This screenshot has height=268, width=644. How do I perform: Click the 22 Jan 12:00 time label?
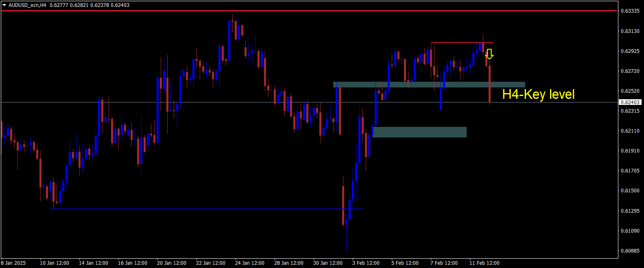(211, 263)
